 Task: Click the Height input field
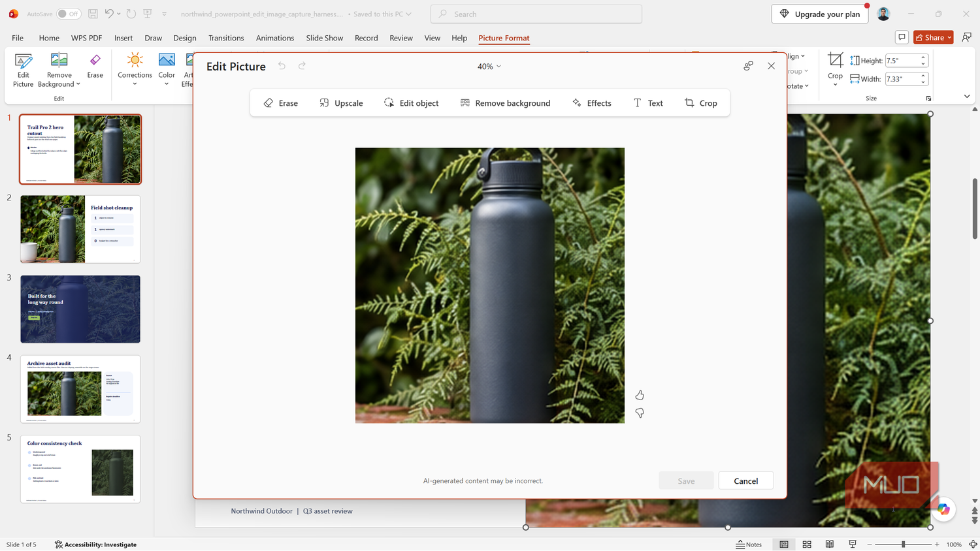[x=902, y=61]
